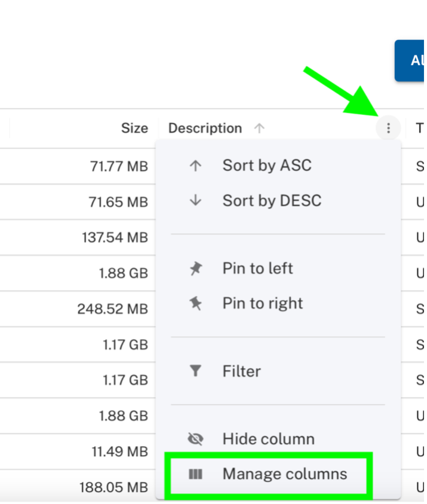Select the 71.65 MB size cell

[x=119, y=202]
